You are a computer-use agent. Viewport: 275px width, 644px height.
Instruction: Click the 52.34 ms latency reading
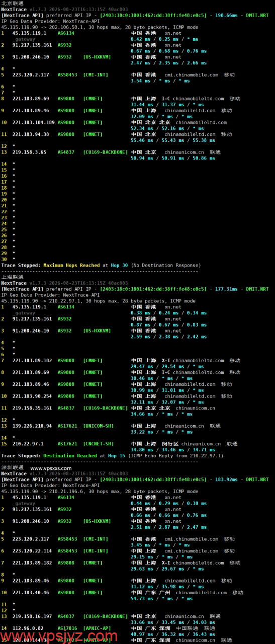coord(140,128)
